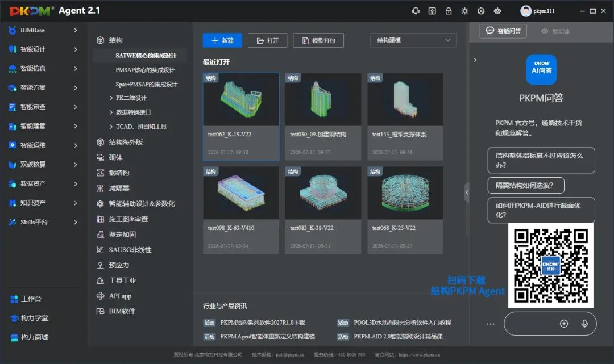Open test068_K-25-V22 project thumbnail
Image resolution: width=614 pixels, height=364 pixels.
click(x=405, y=193)
